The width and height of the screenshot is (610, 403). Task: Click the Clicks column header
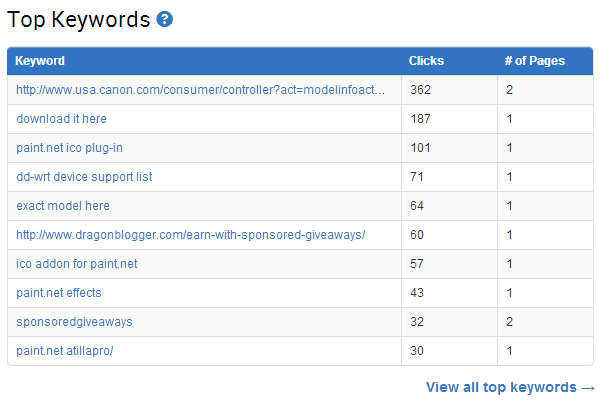point(426,61)
